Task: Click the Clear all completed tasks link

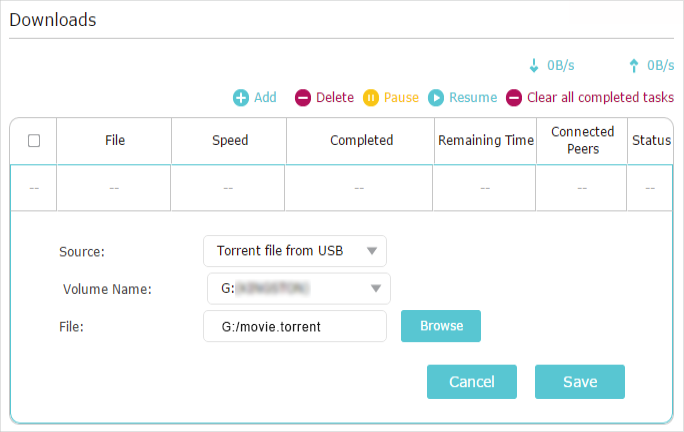Action: (600, 97)
